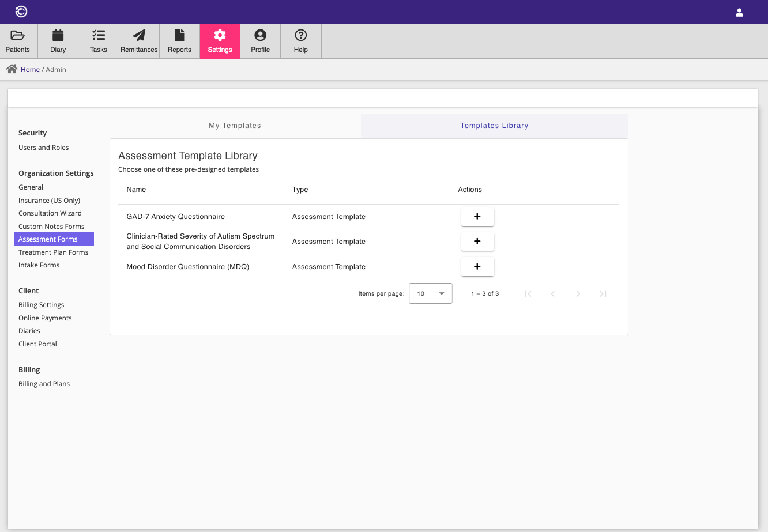
Task: Open the Help question mark icon
Action: pos(301,36)
